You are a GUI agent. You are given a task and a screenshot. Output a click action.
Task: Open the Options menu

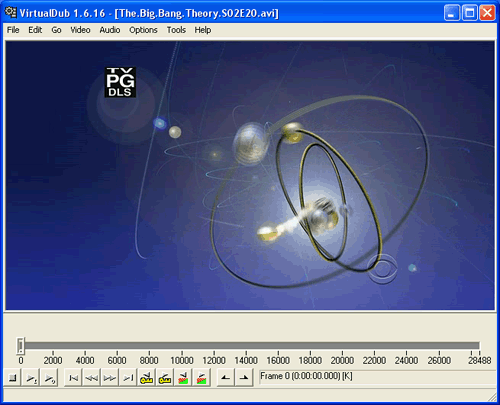143,30
